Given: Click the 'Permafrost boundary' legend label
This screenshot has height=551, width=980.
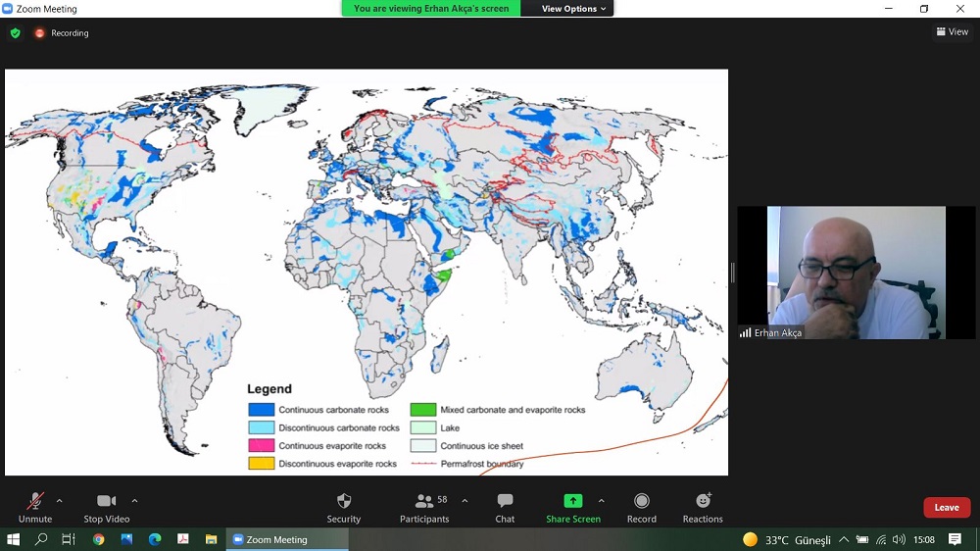Looking at the screenshot, I should click(482, 464).
